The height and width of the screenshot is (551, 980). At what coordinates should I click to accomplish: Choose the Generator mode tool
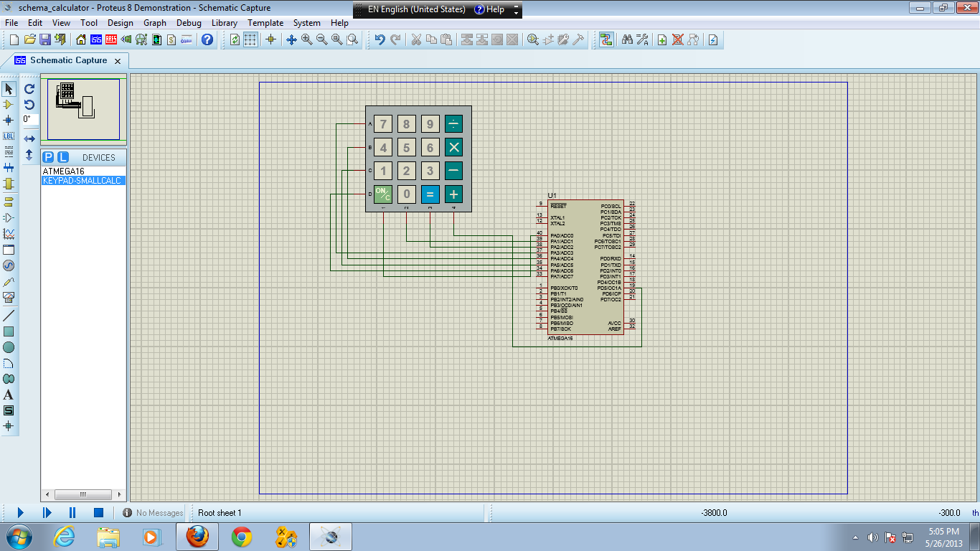coord(9,265)
